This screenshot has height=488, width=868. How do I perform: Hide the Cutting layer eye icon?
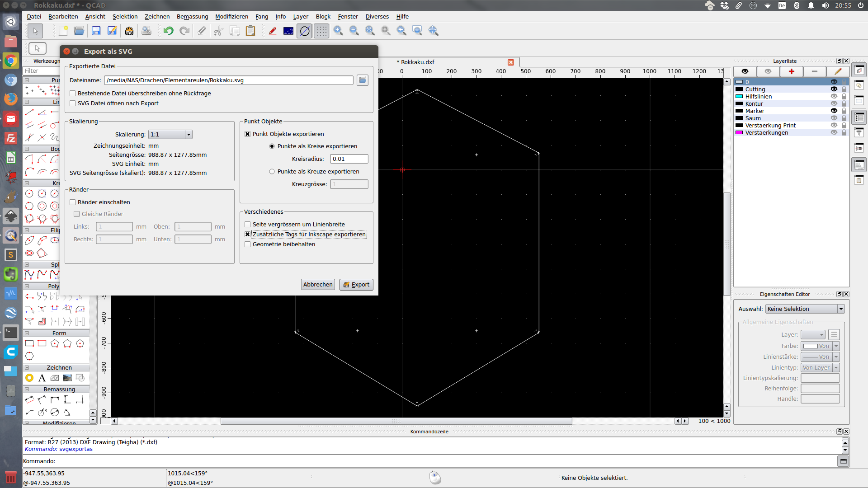[x=834, y=89]
